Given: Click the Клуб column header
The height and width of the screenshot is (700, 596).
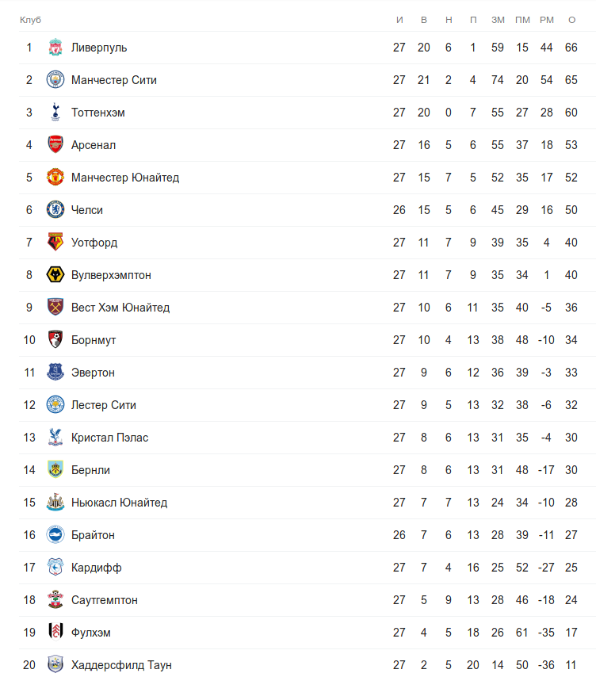Looking at the screenshot, I should tap(30, 19).
